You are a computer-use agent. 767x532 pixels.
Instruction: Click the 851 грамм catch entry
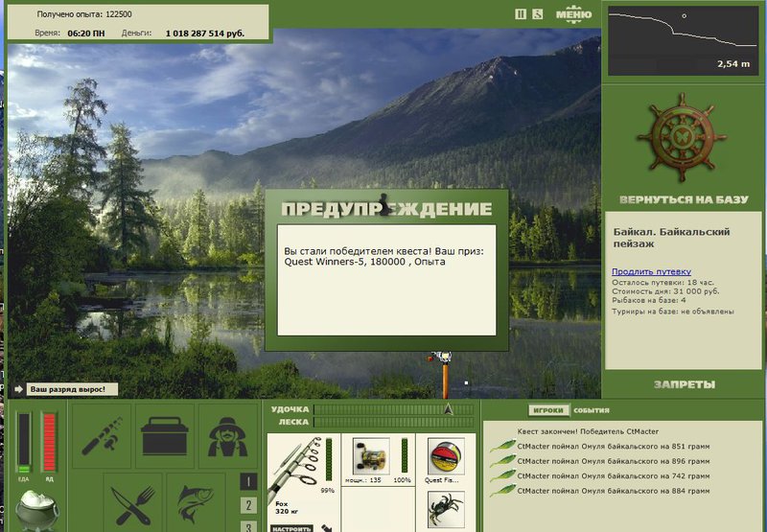click(614, 446)
